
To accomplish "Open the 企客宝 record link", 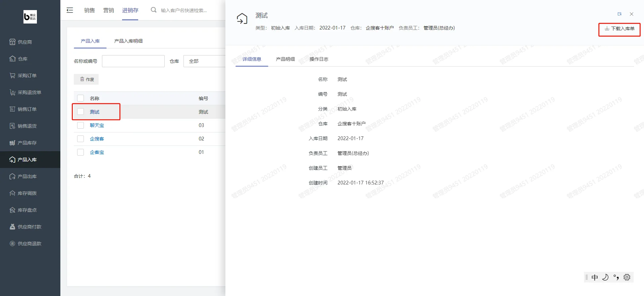I will tap(97, 152).
